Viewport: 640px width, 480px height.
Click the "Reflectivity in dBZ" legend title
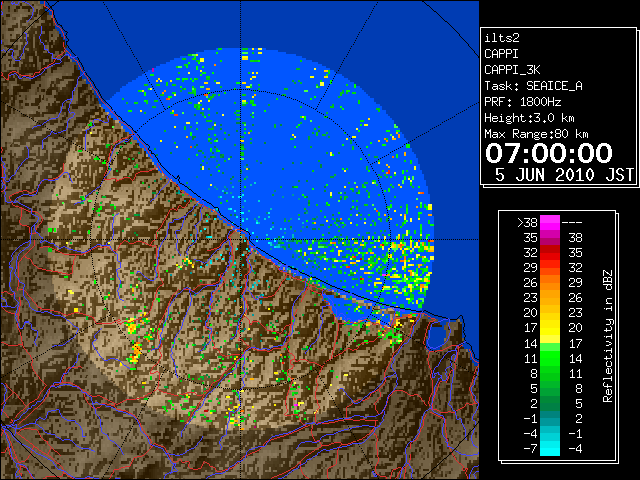tap(608, 336)
